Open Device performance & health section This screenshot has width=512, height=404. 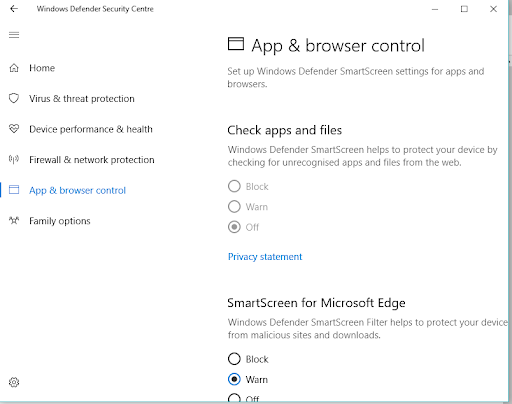click(x=91, y=129)
